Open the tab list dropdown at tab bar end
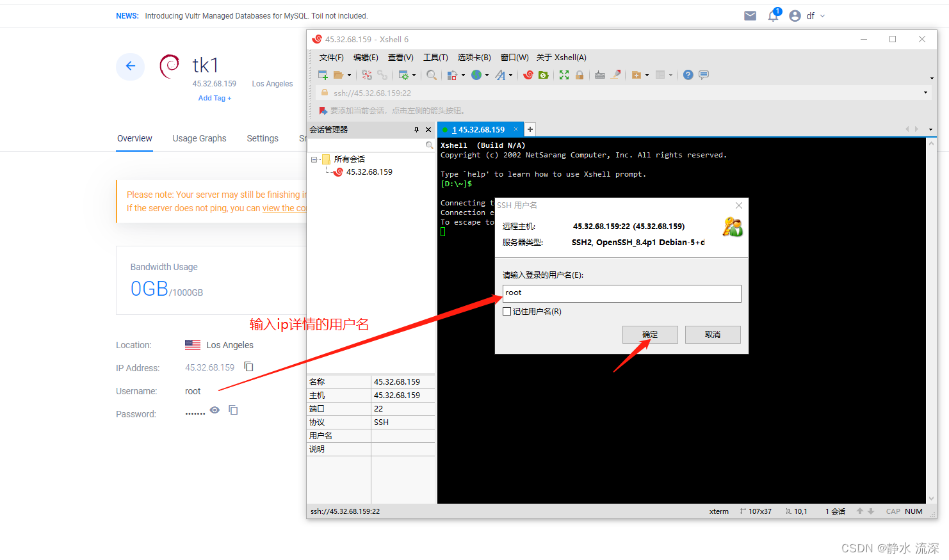Viewport: 949px width, 560px height. click(930, 130)
